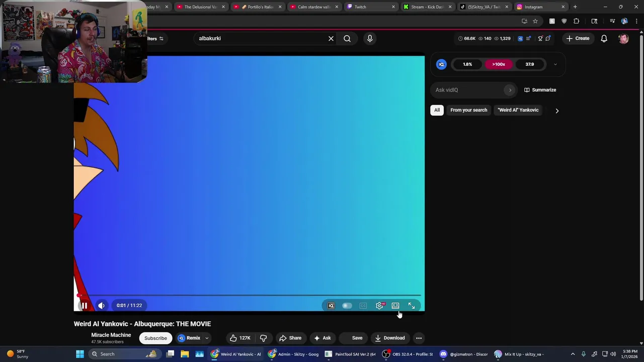The image size is (644, 362).
Task: Switch to Skitzy_VA TikTok tab
Action: [485, 7]
